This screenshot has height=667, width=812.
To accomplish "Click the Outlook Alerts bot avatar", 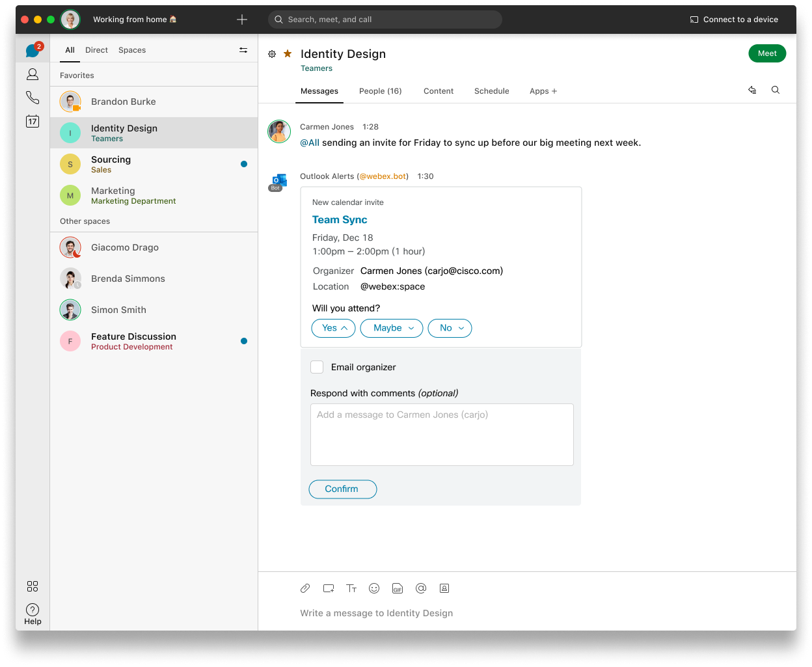I will [278, 182].
